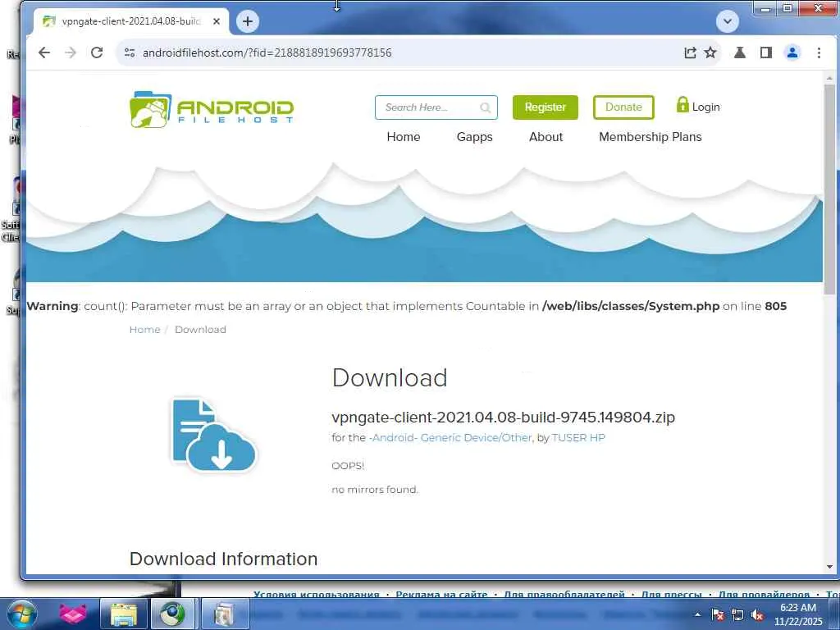Click the search magnifier icon
The image size is (840, 630).
486,107
